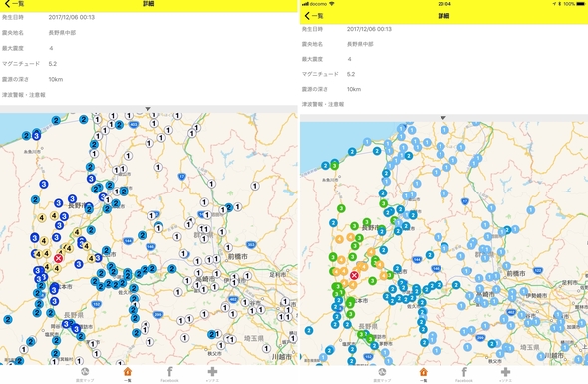Select the orange house 一覧 tab in left screenshot
This screenshot has width=588, height=384.
pyautogui.click(x=128, y=374)
